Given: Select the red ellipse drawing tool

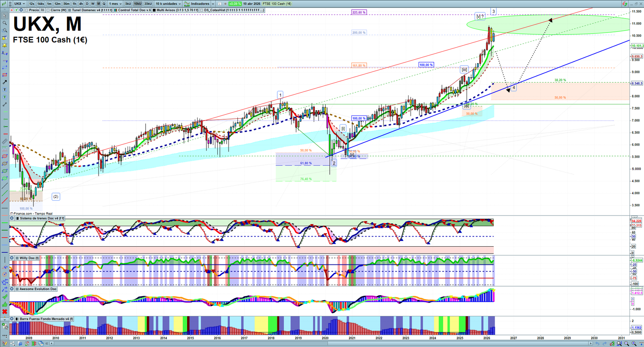Looking at the screenshot, I should pyautogui.click(x=4, y=156).
